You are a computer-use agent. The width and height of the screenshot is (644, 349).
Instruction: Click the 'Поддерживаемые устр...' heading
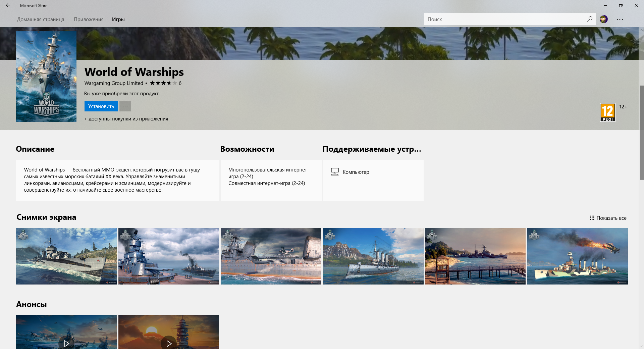click(x=372, y=149)
